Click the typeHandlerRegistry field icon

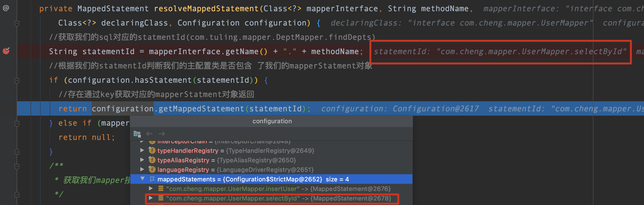tap(152, 150)
